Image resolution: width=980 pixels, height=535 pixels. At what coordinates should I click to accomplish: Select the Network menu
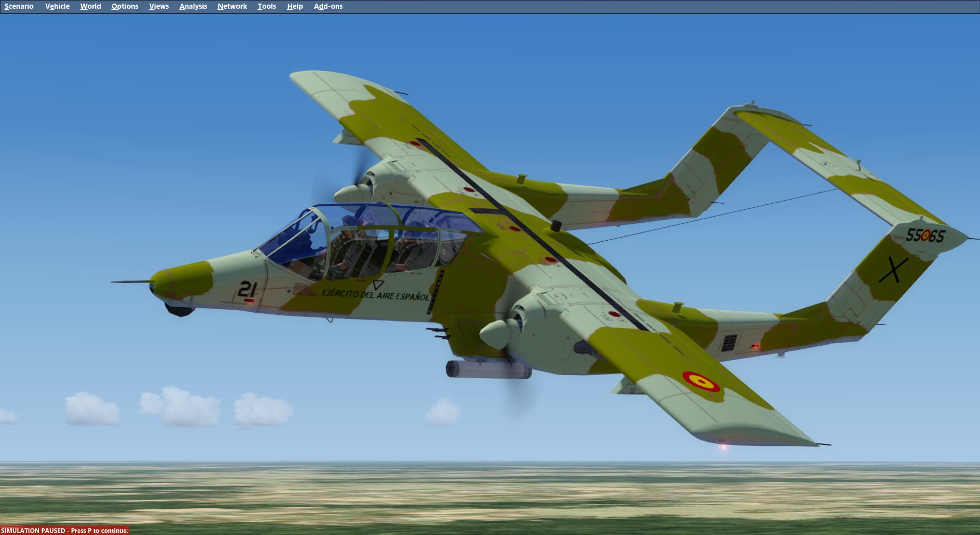tap(232, 6)
